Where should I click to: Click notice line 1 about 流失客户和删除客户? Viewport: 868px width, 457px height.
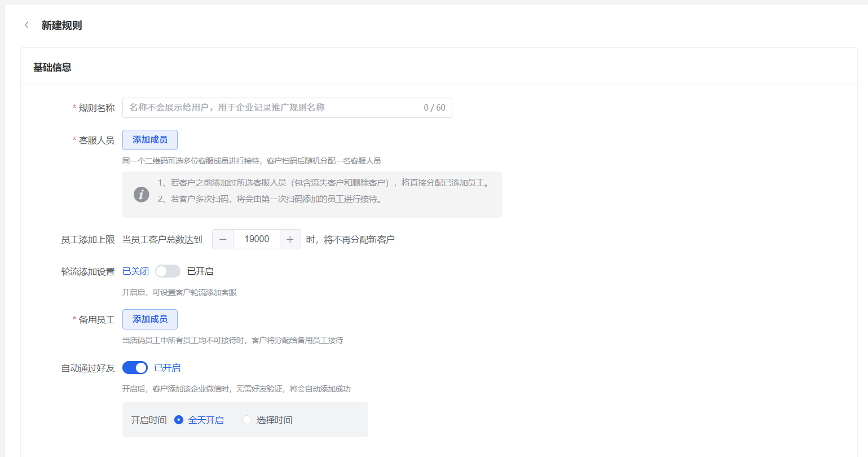[x=324, y=183]
